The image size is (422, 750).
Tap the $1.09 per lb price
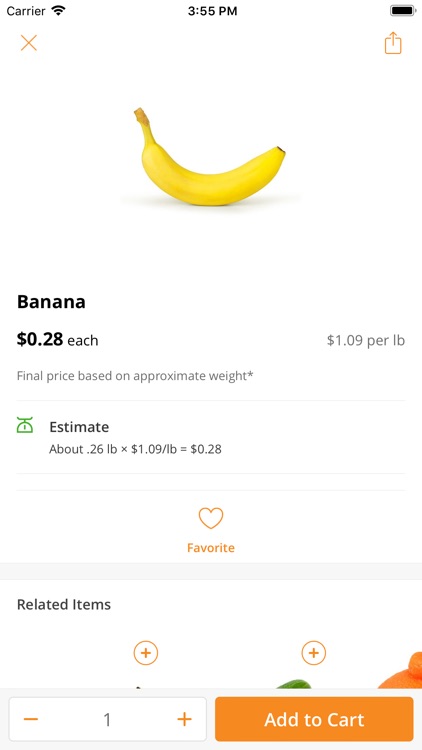click(x=366, y=341)
